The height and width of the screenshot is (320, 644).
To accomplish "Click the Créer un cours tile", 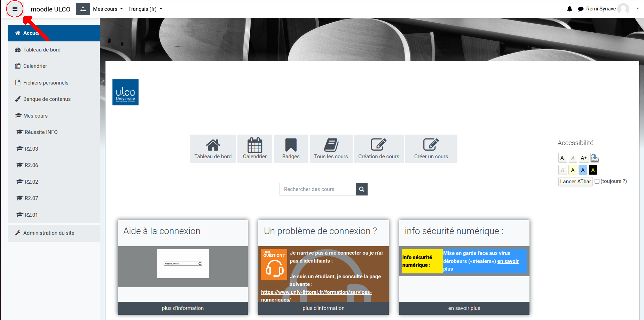I will (431, 149).
